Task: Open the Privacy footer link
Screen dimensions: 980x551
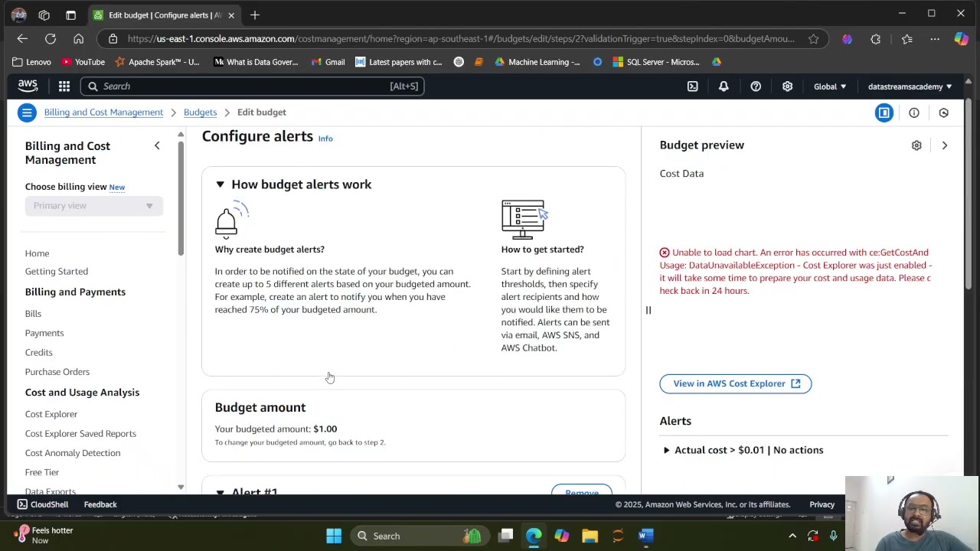Action: tap(822, 504)
